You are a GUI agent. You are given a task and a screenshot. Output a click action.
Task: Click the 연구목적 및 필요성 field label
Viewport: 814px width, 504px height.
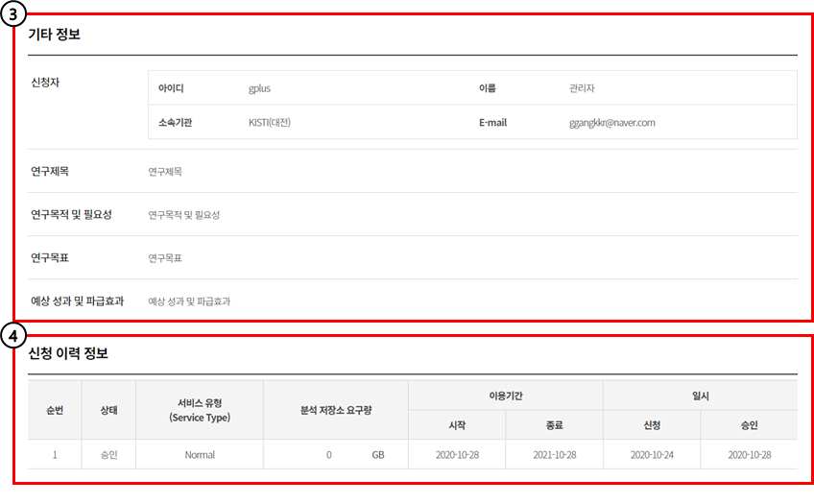click(71, 214)
